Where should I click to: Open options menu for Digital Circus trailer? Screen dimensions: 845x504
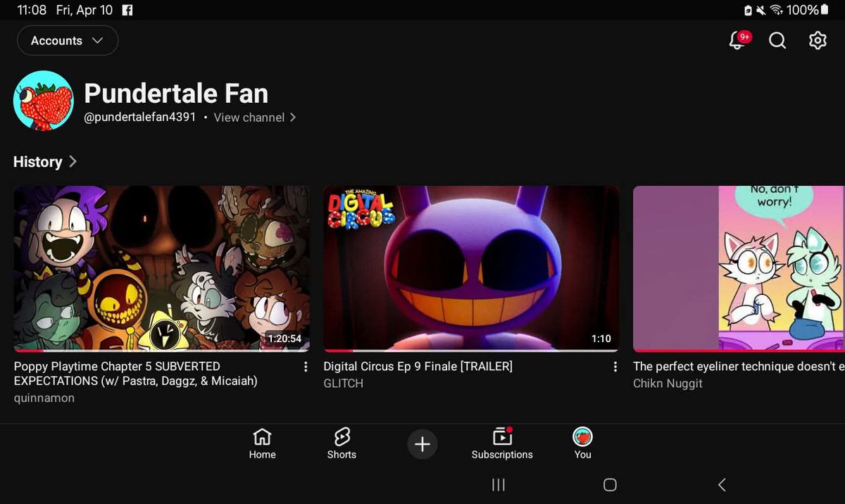615,367
